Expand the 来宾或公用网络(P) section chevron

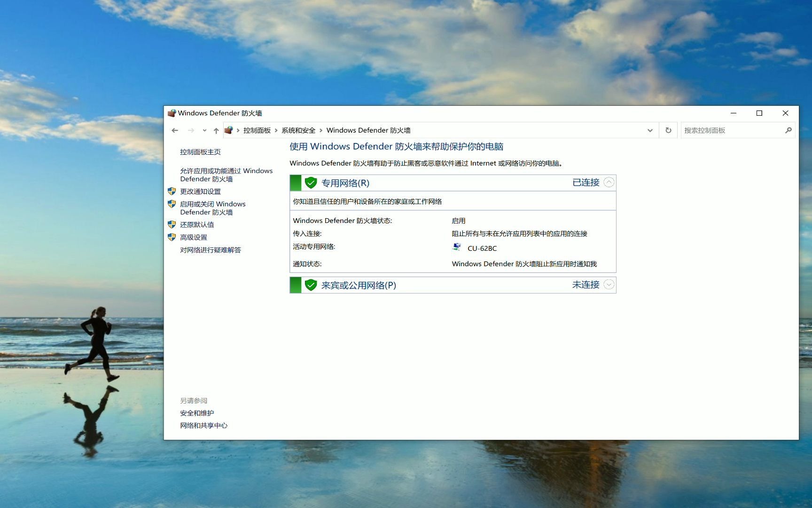pyautogui.click(x=609, y=285)
